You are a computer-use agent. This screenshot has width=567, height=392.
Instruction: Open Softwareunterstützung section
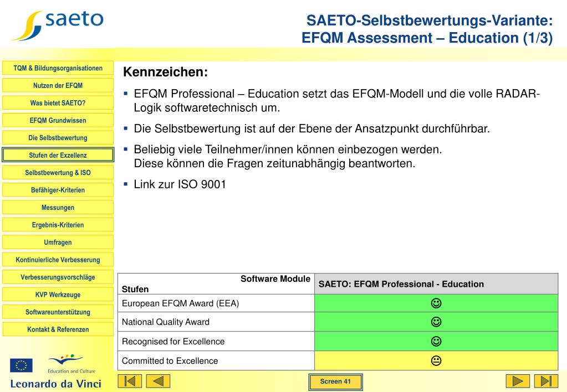[x=58, y=312]
